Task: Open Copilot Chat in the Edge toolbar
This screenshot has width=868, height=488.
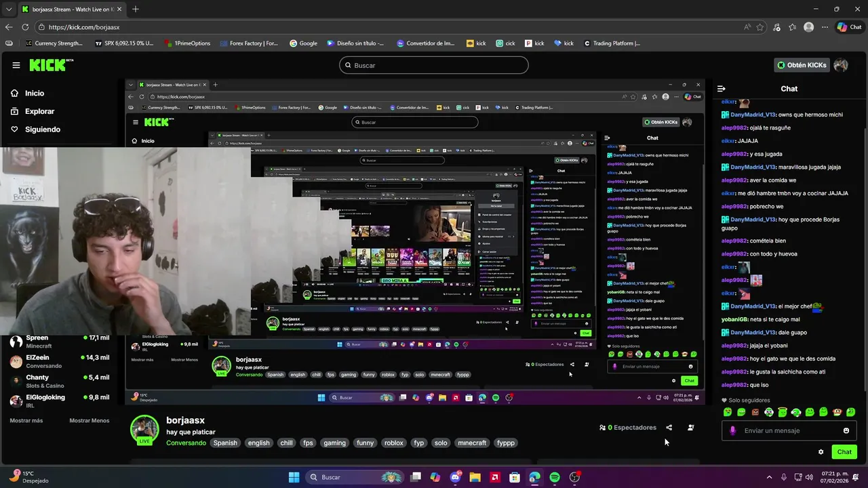Action: (x=849, y=27)
